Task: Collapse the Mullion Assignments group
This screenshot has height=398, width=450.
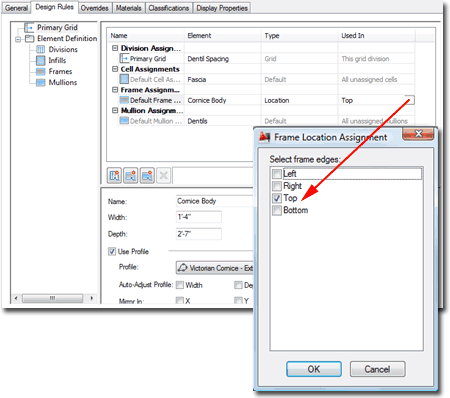Action: (115, 110)
